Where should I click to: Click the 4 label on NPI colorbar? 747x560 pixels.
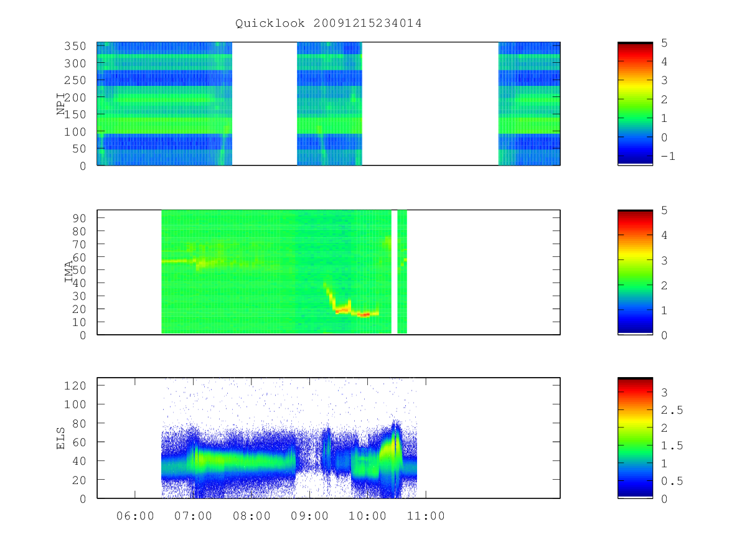[x=663, y=62]
